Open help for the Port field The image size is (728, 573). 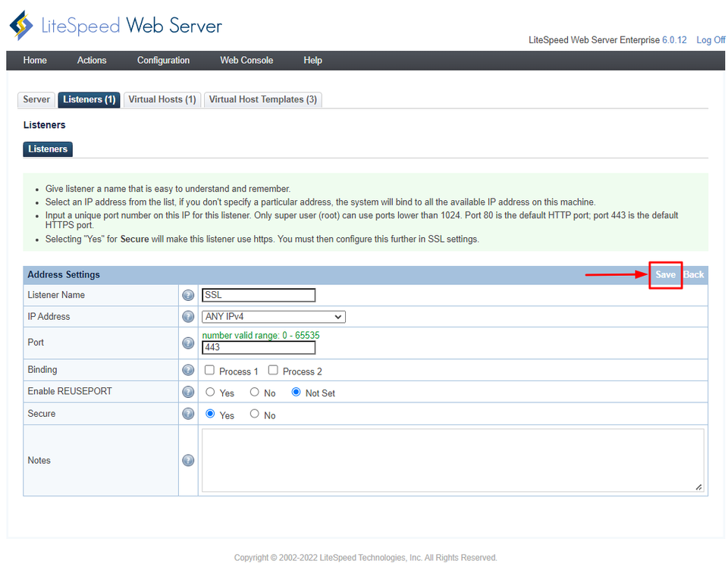pos(188,343)
